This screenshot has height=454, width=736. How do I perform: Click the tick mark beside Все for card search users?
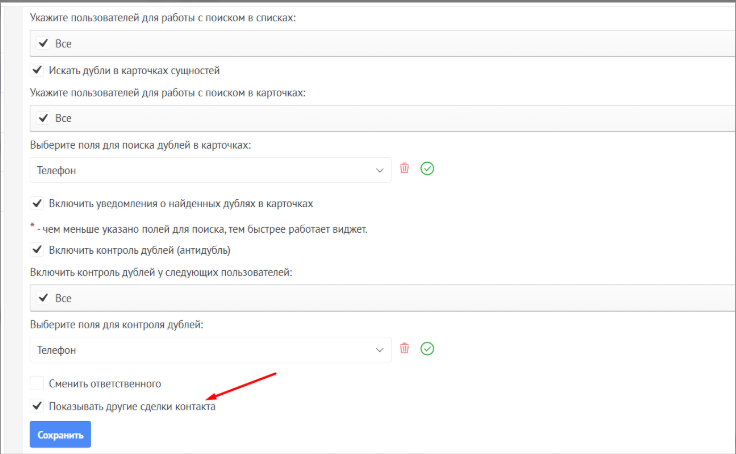pos(42,118)
